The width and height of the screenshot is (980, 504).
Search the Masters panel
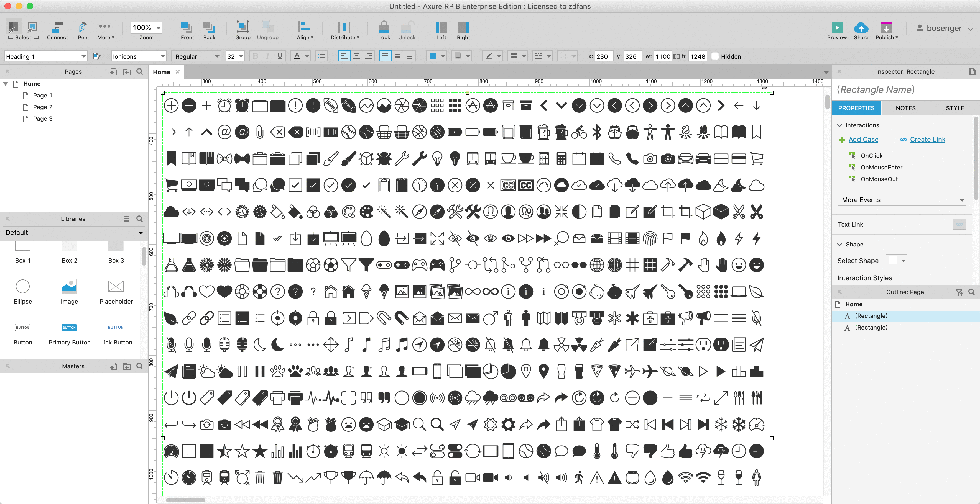(x=140, y=366)
